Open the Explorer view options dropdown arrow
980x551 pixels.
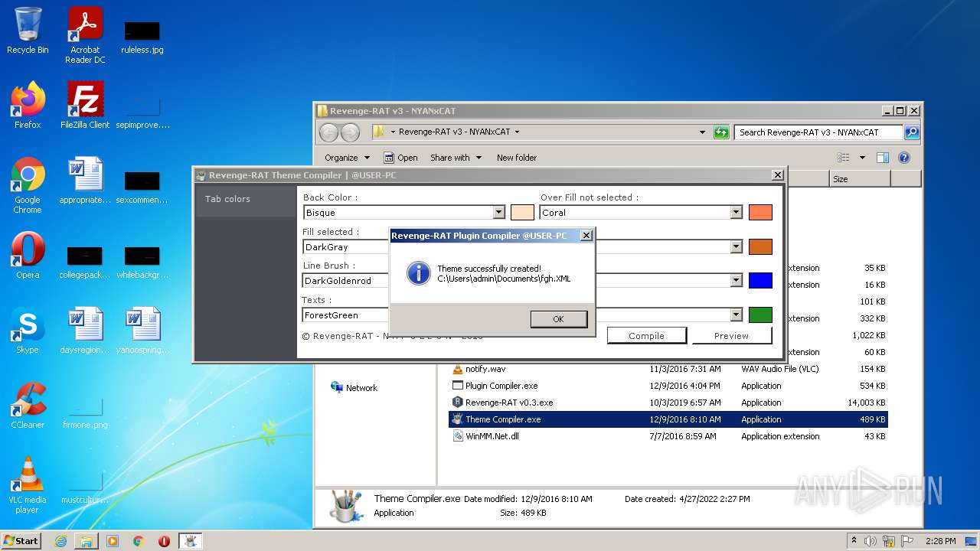point(862,158)
